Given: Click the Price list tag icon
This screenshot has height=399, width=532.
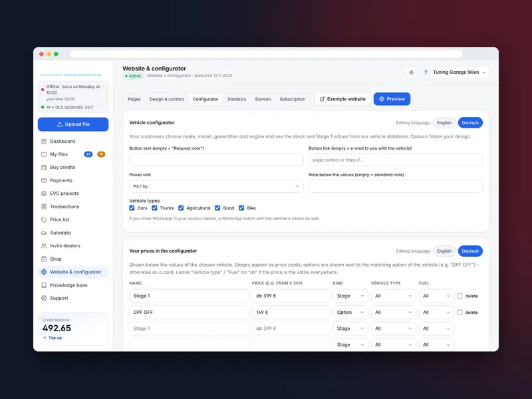Looking at the screenshot, I should [x=44, y=219].
